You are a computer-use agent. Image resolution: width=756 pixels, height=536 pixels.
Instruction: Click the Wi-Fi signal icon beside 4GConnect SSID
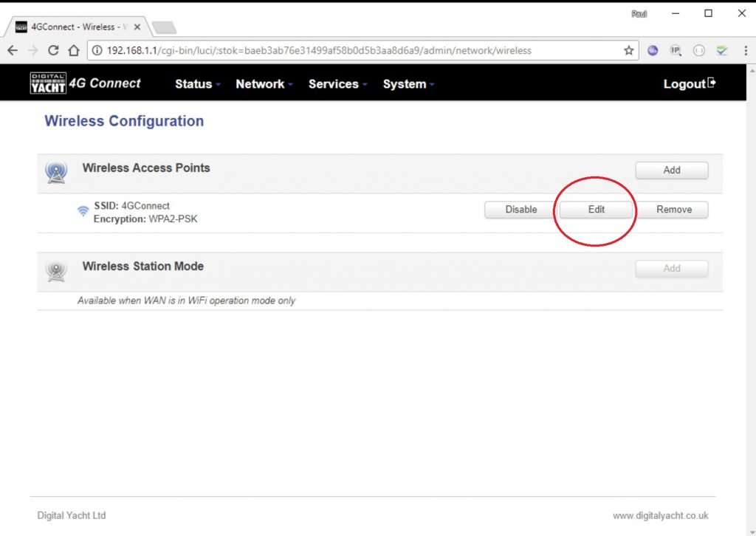pyautogui.click(x=83, y=212)
